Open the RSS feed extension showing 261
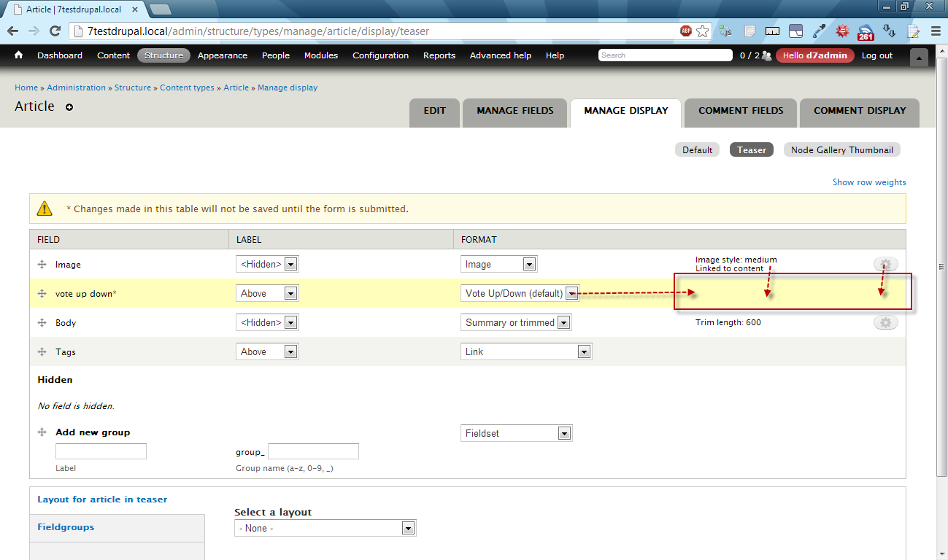Viewport: 948px width, 560px height. click(866, 31)
